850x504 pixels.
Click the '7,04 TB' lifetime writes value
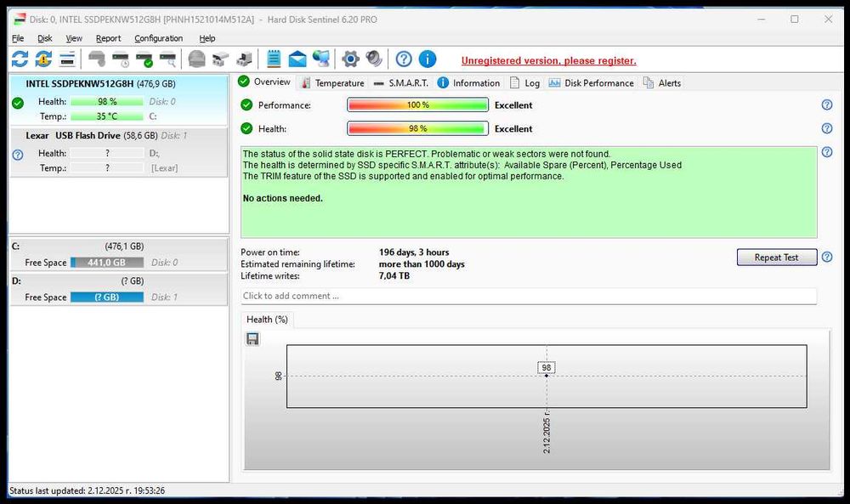(394, 276)
